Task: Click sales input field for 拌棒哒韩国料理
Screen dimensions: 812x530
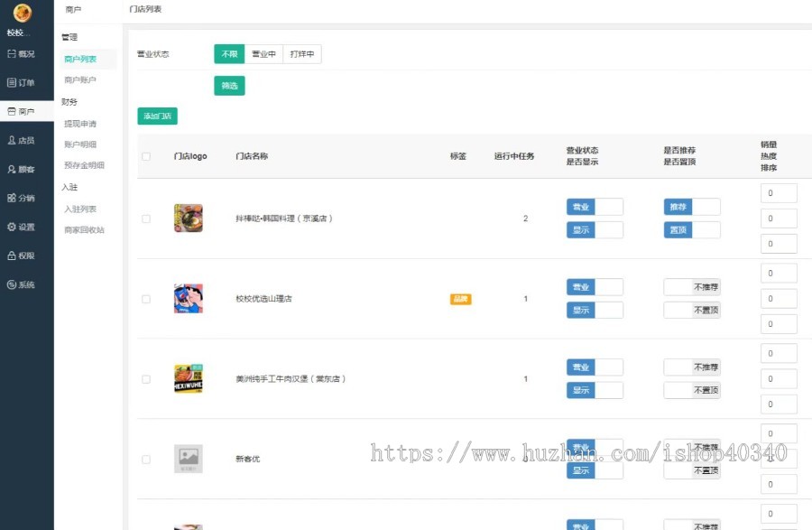Action: (x=779, y=193)
